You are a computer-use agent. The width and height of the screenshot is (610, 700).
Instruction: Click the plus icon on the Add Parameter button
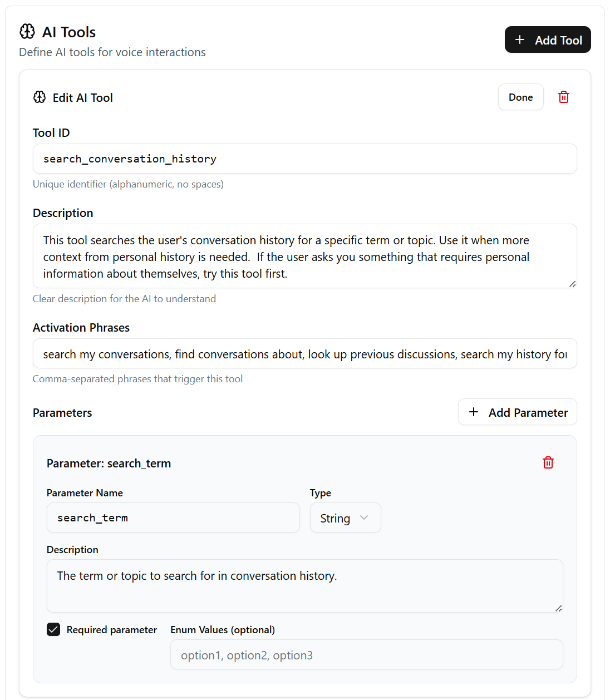click(x=474, y=412)
